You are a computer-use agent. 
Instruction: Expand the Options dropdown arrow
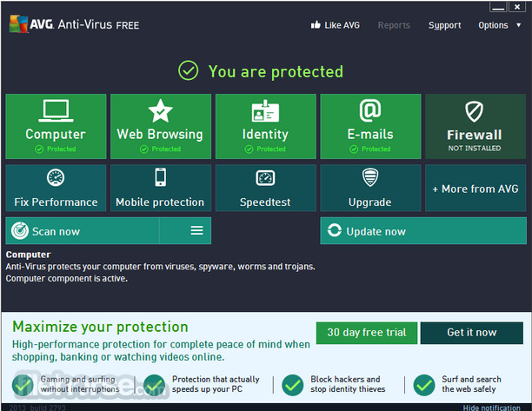tap(518, 24)
